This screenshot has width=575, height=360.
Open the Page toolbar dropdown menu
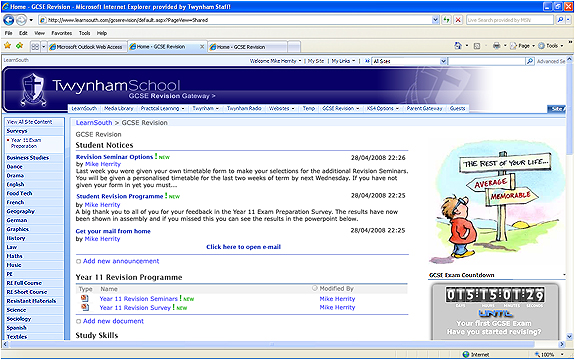522,46
